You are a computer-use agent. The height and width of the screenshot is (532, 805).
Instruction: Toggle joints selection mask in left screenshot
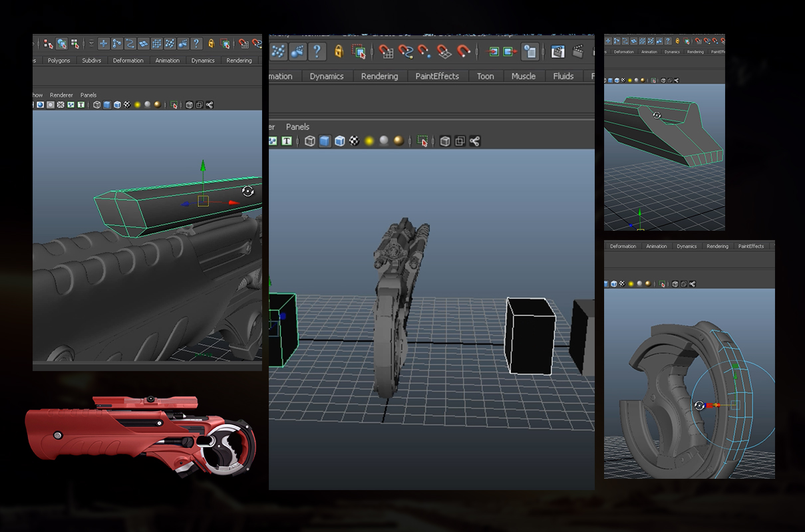click(117, 44)
